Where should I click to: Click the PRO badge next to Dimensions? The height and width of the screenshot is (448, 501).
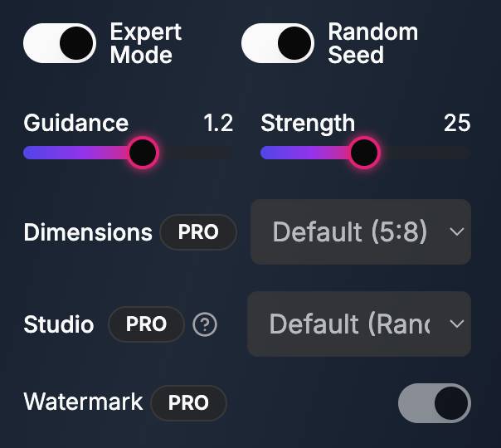click(x=198, y=232)
